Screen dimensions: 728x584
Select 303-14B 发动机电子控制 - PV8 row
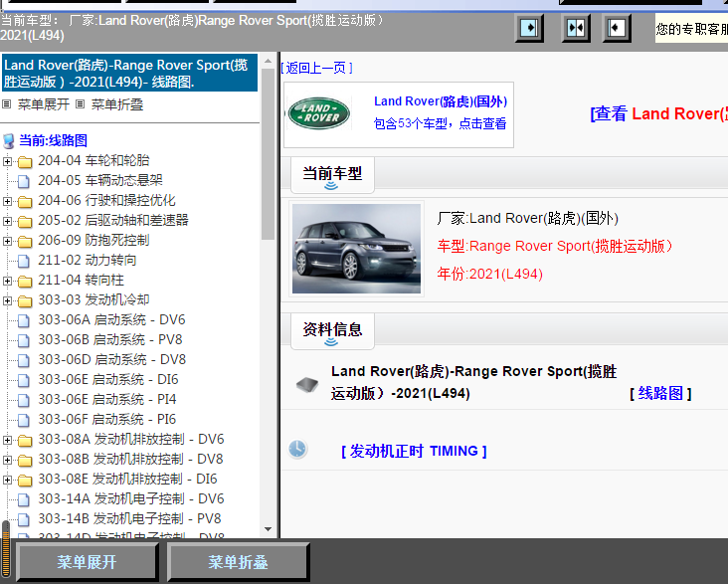pos(129,519)
